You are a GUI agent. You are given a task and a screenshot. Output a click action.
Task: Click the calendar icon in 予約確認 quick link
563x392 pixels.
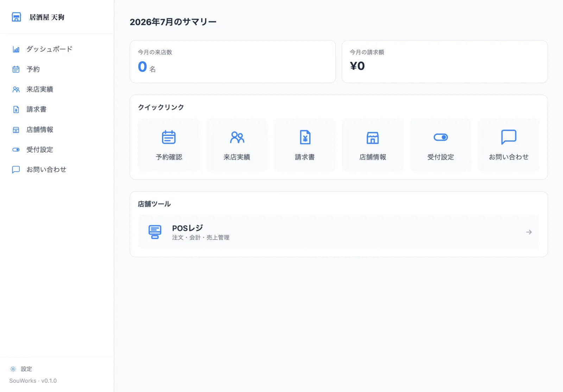pyautogui.click(x=169, y=137)
